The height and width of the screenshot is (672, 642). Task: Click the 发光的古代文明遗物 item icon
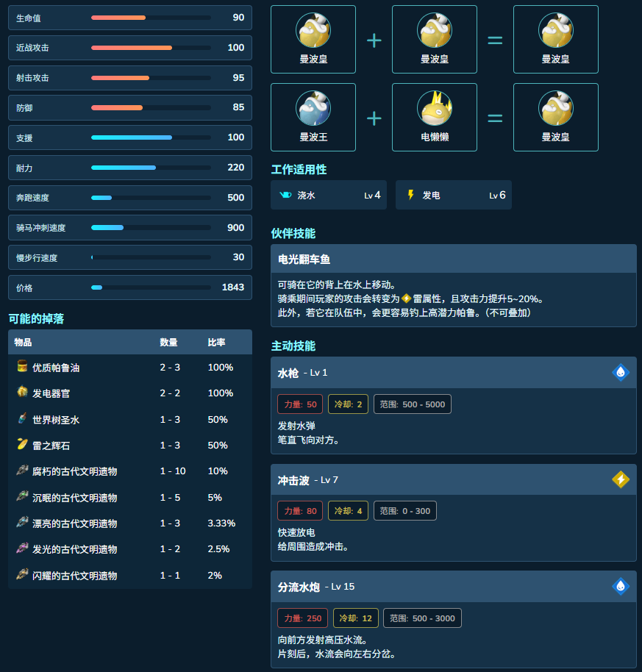point(22,548)
